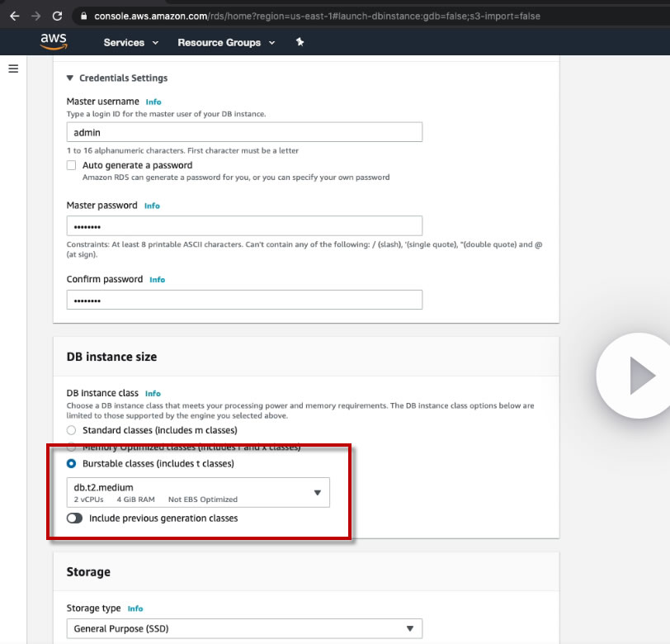The width and height of the screenshot is (670, 644).
Task: Open the db.t2.medium instance class dropdown
Action: click(x=198, y=493)
